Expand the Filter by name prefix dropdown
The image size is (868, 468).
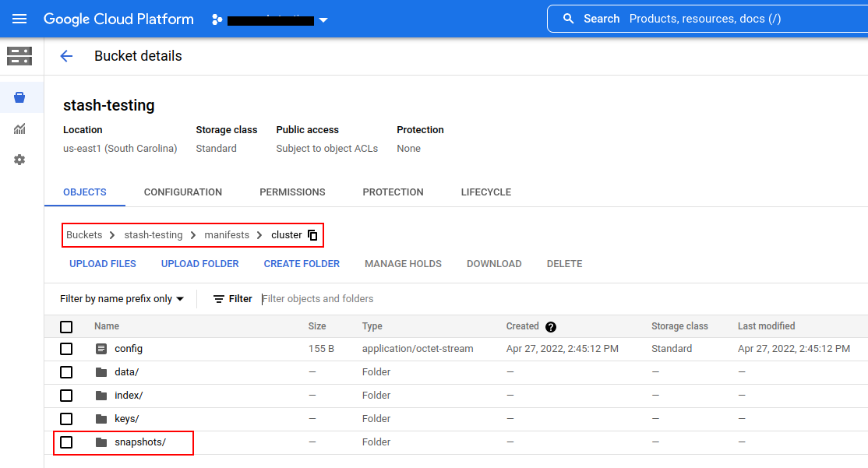coord(122,299)
